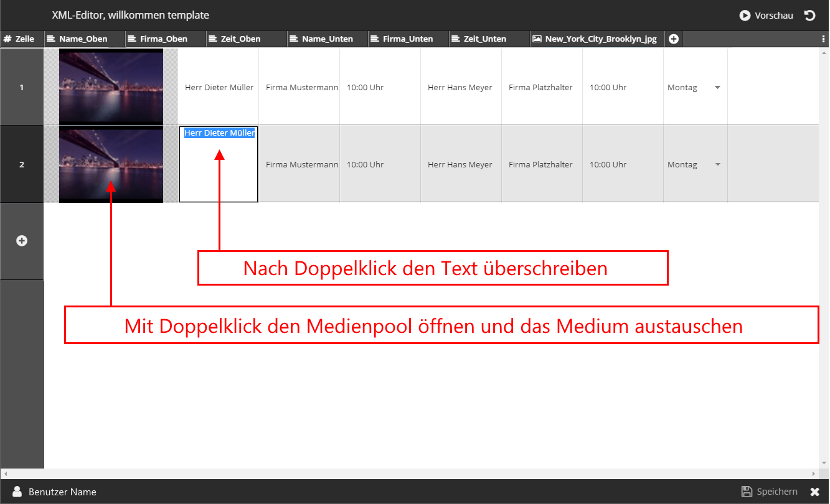Viewport: 830px width, 504px height.
Task: Add new column with plus icon
Action: [x=674, y=39]
